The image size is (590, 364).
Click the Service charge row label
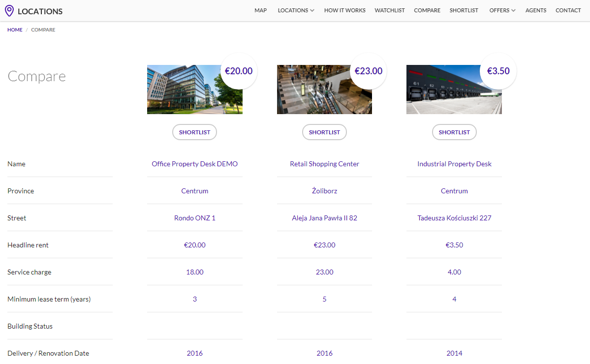tap(30, 272)
